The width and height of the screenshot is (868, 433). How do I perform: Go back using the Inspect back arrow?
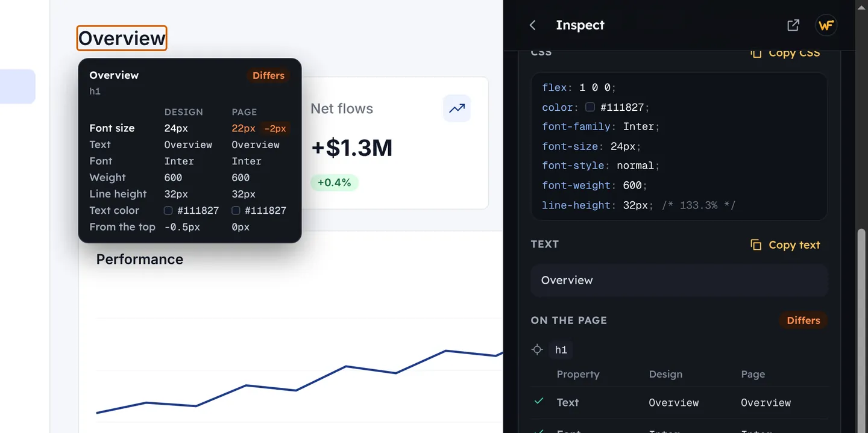[532, 25]
